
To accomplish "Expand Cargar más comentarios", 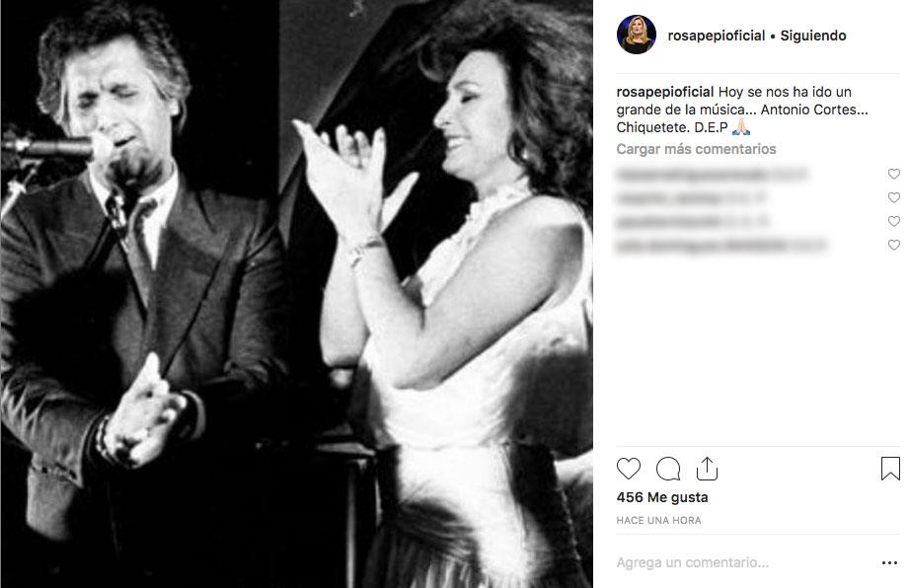I will (x=696, y=149).
